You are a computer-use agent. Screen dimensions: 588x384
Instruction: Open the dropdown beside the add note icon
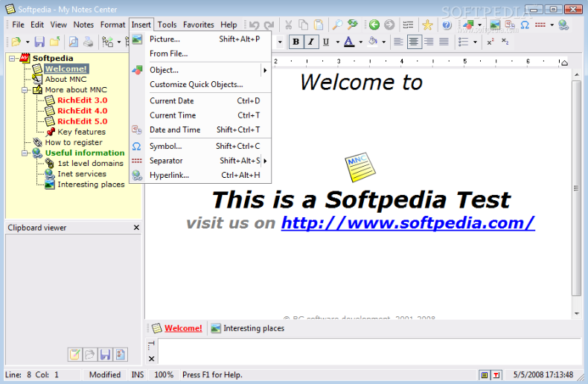(119, 42)
